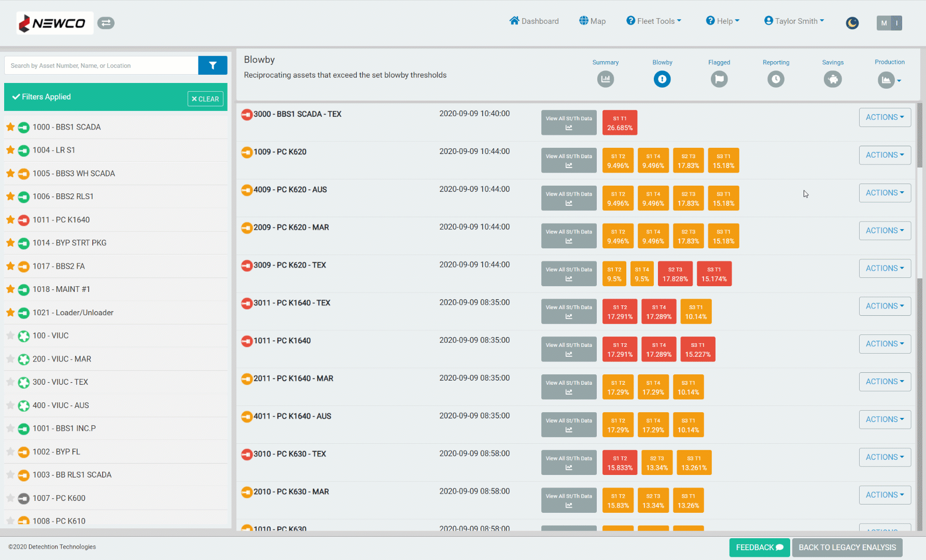Click red S1 T1 26.685% tile

coord(620,122)
